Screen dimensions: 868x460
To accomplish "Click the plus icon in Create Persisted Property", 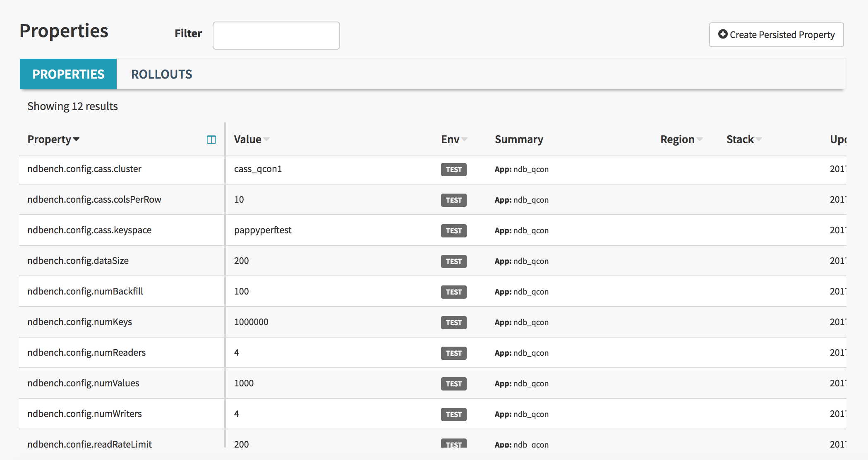I will (x=723, y=34).
